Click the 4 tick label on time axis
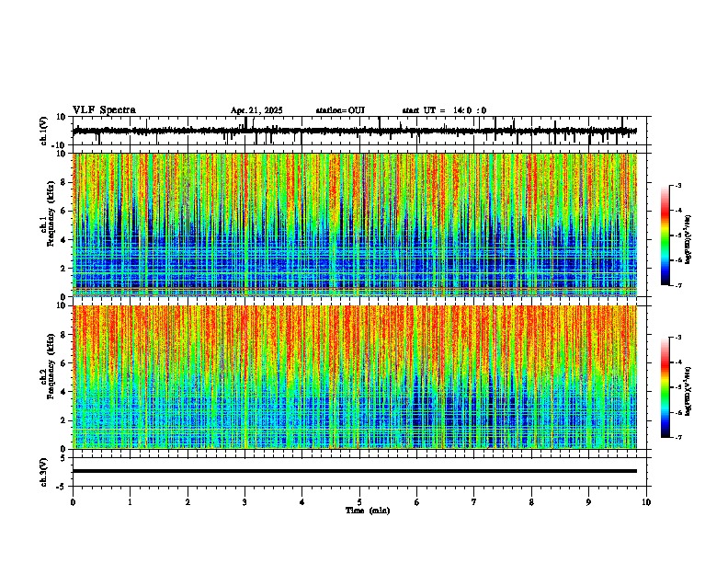The image size is (728, 563). point(301,502)
